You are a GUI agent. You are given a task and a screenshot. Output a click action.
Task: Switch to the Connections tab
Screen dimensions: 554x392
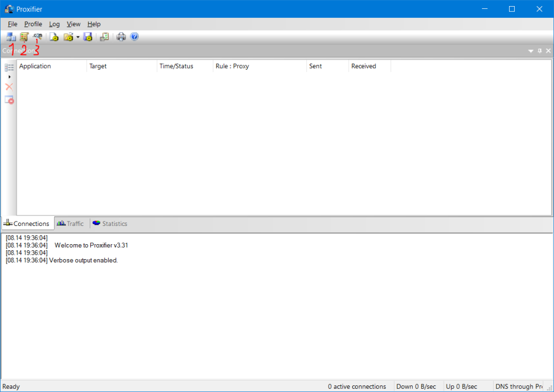[x=28, y=223]
